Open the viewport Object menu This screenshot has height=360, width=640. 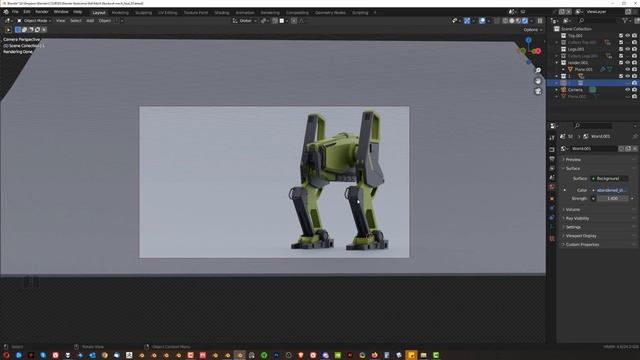[x=104, y=20]
